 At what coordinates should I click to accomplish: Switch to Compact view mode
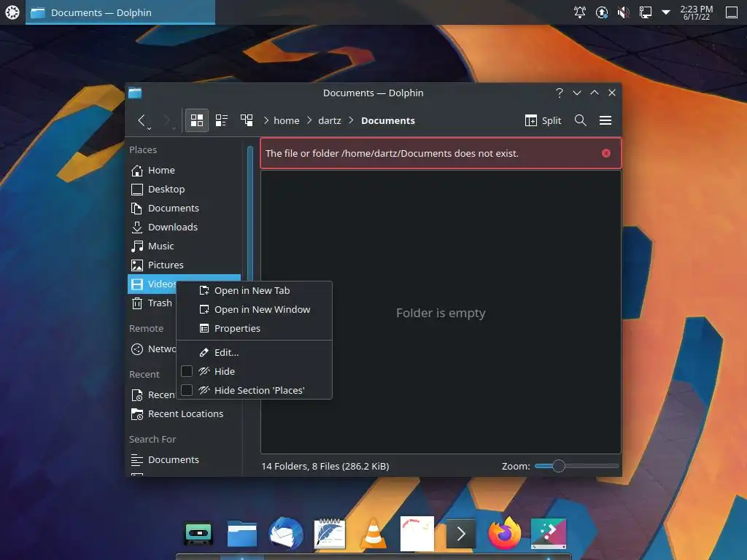click(x=222, y=120)
